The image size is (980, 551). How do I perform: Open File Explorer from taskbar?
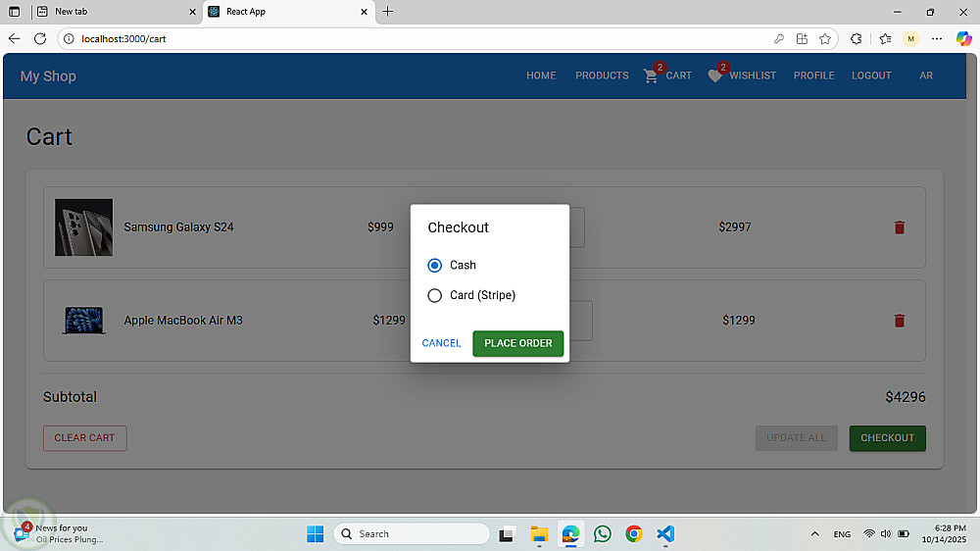(539, 534)
